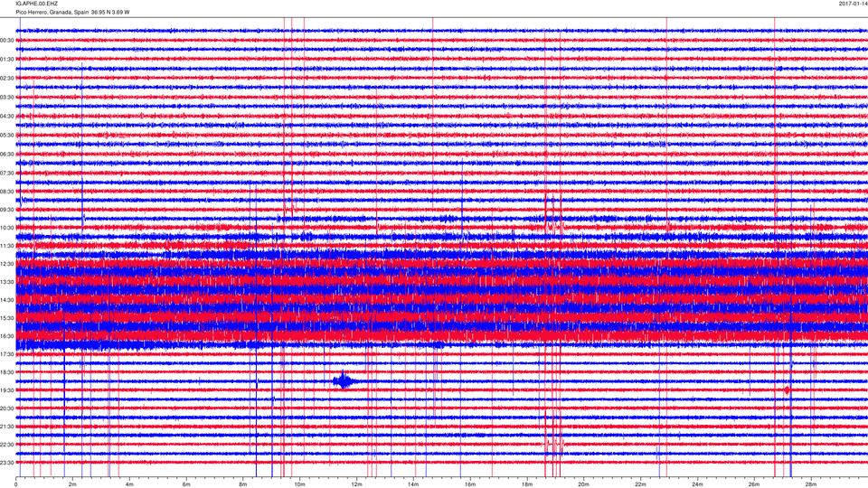Click the 23:30 time label
868x488 pixels.
tap(7, 463)
